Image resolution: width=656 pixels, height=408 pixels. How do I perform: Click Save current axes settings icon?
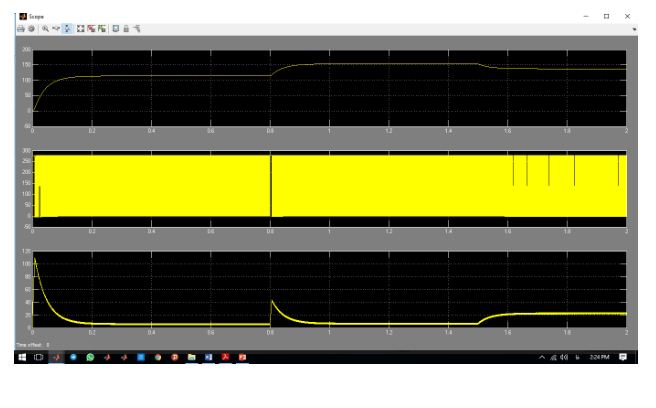(91, 29)
